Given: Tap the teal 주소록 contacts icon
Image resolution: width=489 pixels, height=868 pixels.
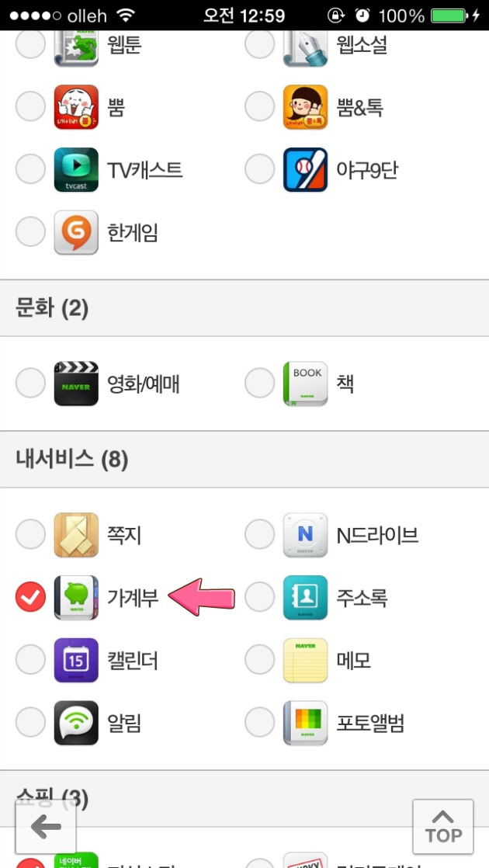Looking at the screenshot, I should pyautogui.click(x=305, y=597).
